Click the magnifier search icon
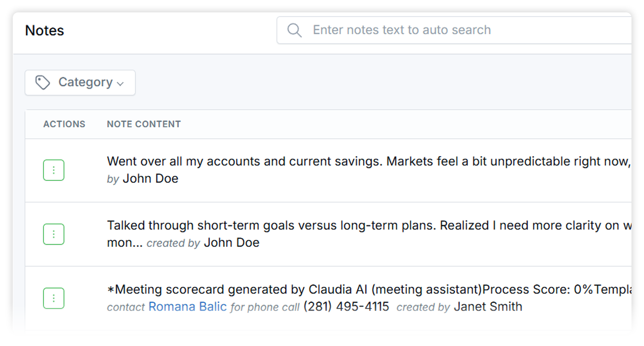Viewport: 644px width, 346px height. (x=294, y=30)
